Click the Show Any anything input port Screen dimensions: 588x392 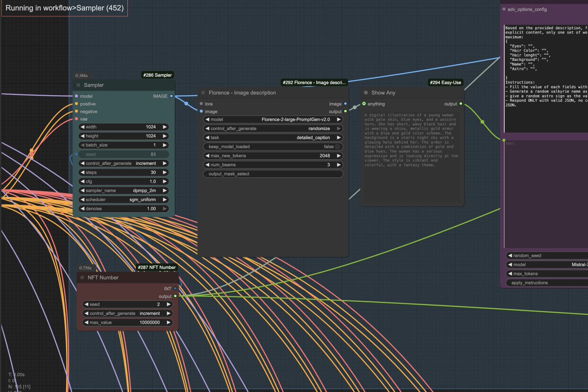(364, 104)
